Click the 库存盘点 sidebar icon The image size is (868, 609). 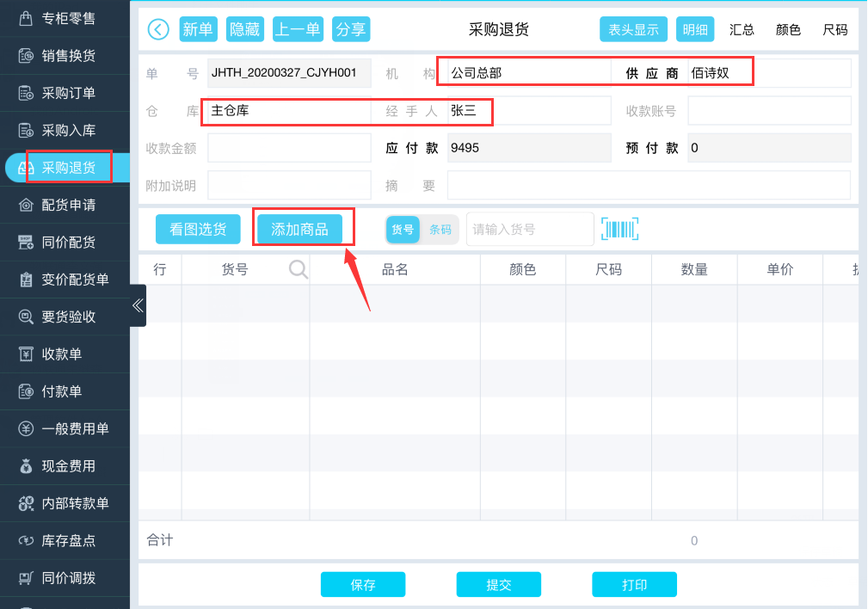pyautogui.click(x=26, y=540)
